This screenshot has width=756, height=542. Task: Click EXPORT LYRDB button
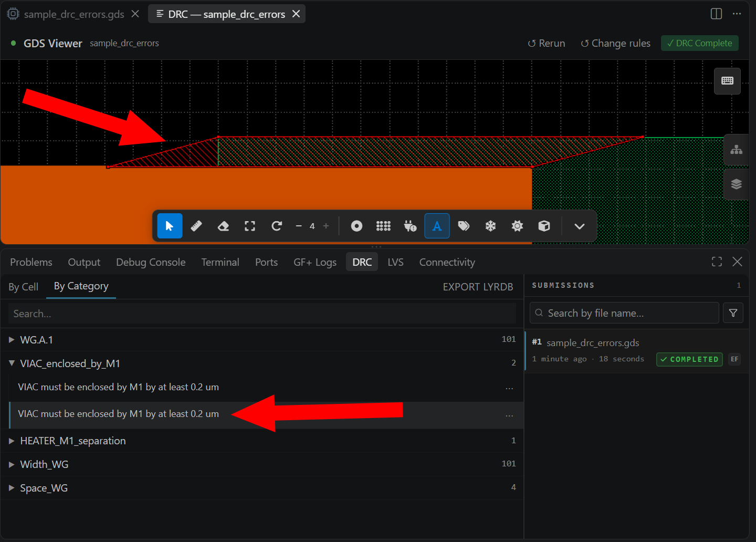[x=478, y=287]
